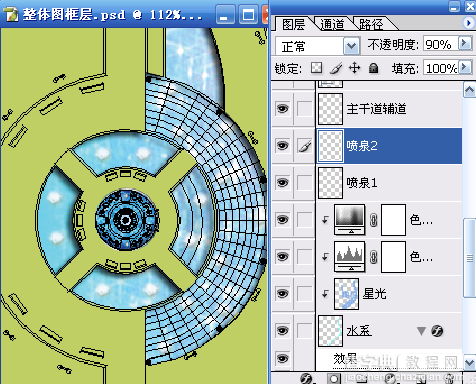Click the 90% opacity value field

(440, 44)
